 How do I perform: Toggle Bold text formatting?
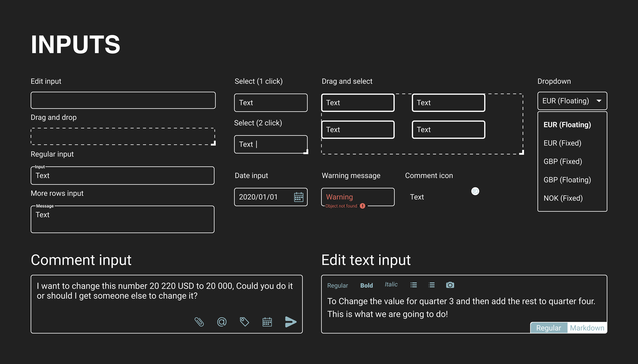366,285
